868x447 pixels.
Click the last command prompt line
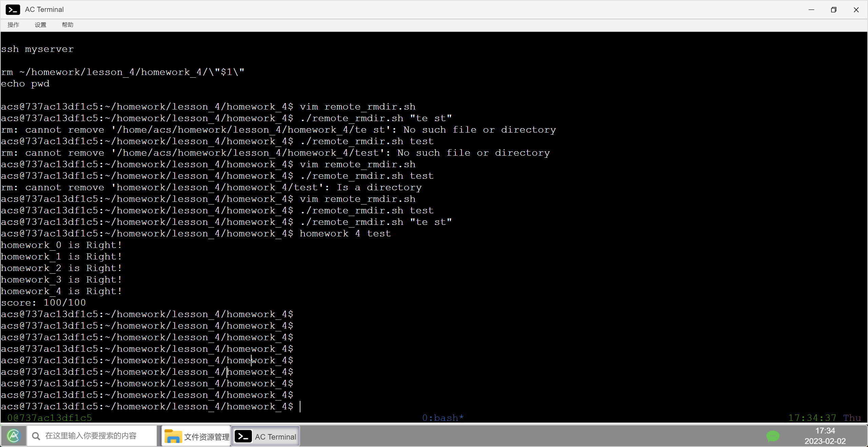(147, 406)
